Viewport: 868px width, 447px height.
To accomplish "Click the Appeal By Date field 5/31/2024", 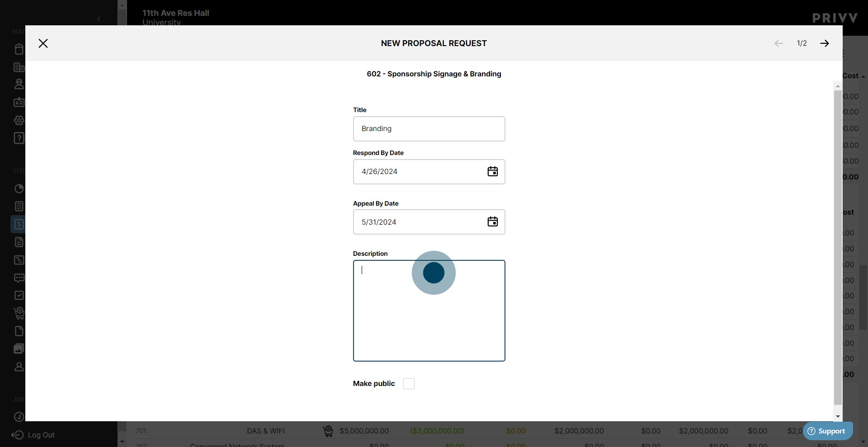I will click(429, 222).
